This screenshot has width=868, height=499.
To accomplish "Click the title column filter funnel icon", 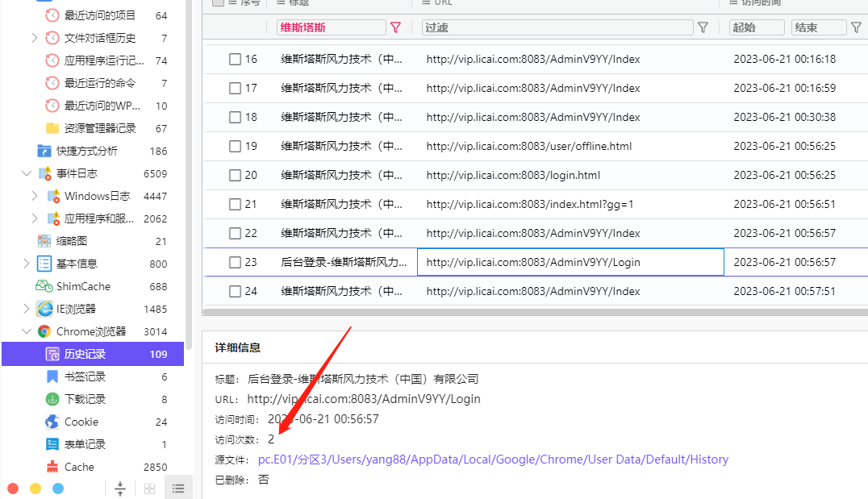I will point(396,27).
